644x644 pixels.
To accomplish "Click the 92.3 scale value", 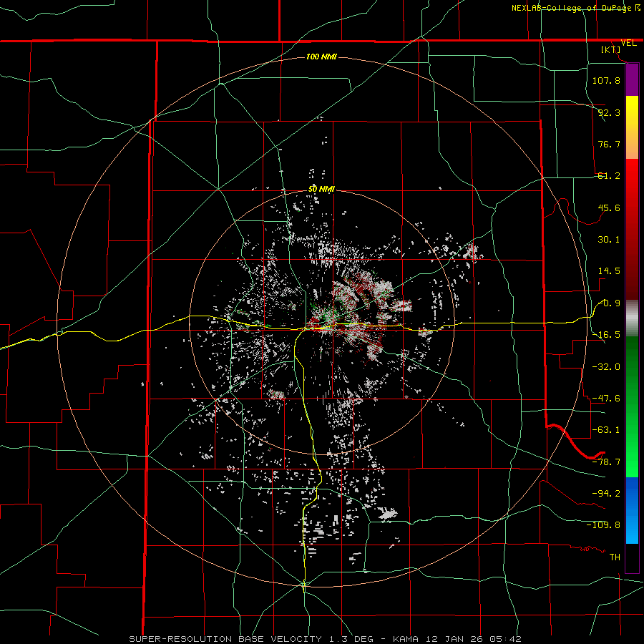I will (x=609, y=112).
